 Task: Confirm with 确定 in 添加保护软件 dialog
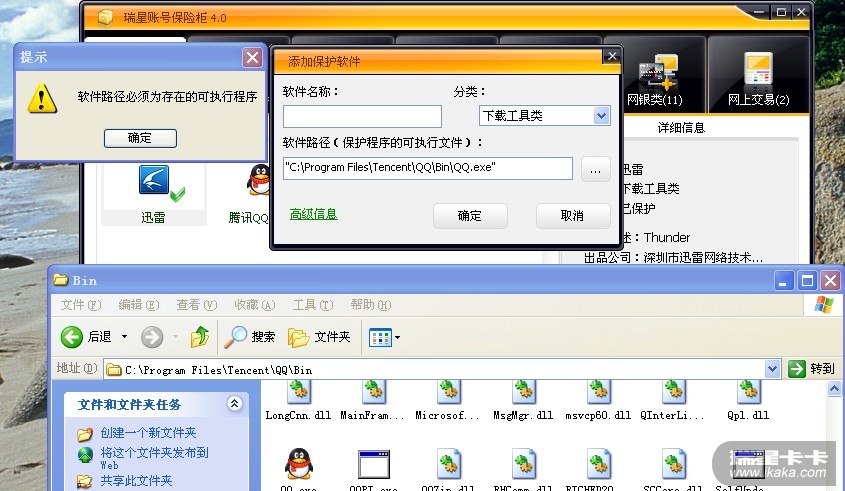pos(470,216)
